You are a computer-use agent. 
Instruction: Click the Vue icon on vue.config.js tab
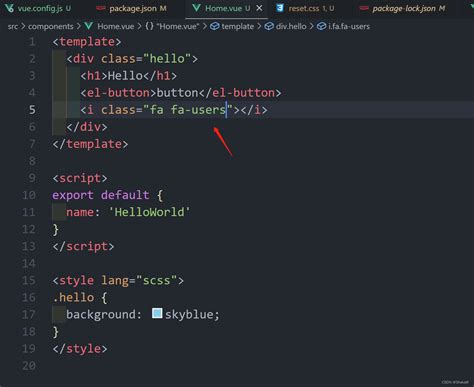coord(10,8)
